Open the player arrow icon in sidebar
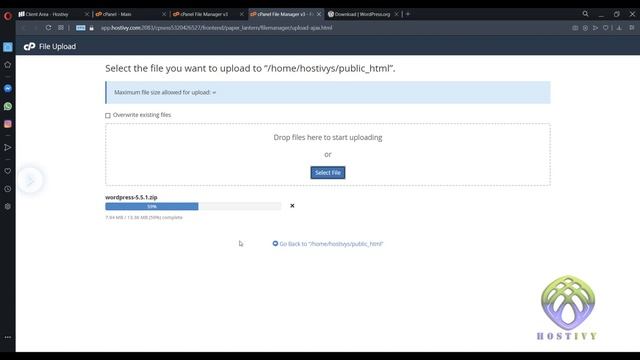 point(8,147)
